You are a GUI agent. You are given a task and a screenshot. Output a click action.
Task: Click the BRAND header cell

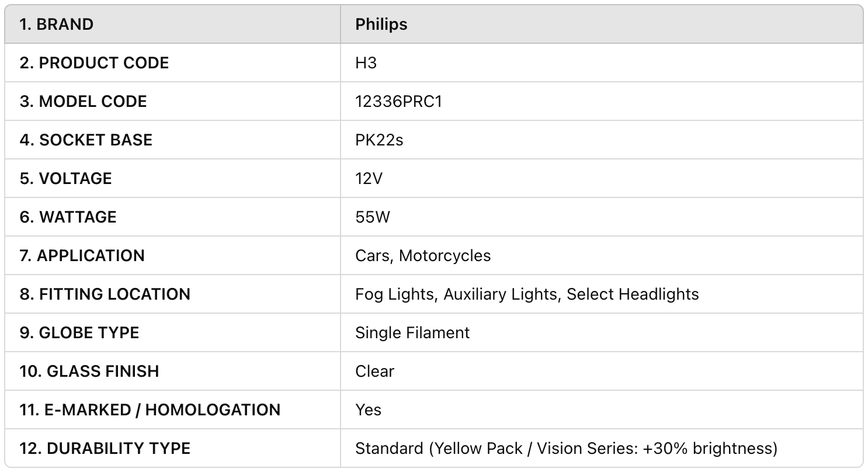click(56, 25)
